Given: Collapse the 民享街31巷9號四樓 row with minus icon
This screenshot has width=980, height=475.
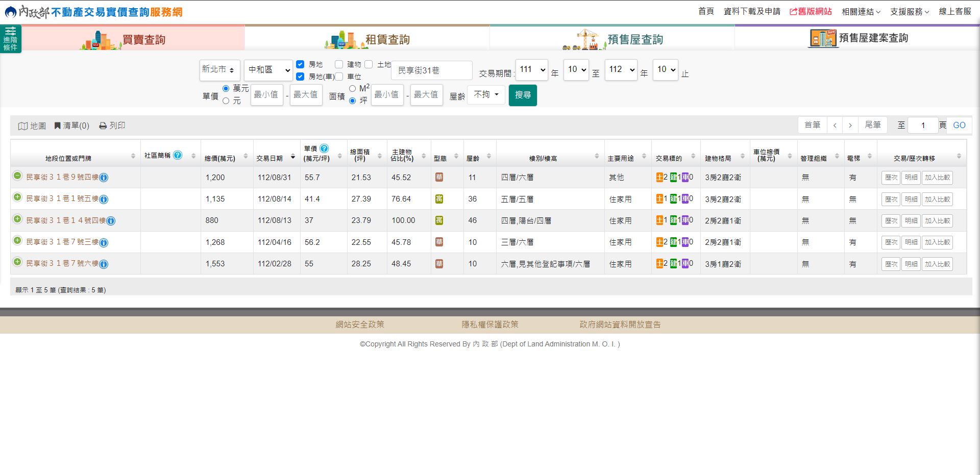Looking at the screenshot, I should point(17,176).
